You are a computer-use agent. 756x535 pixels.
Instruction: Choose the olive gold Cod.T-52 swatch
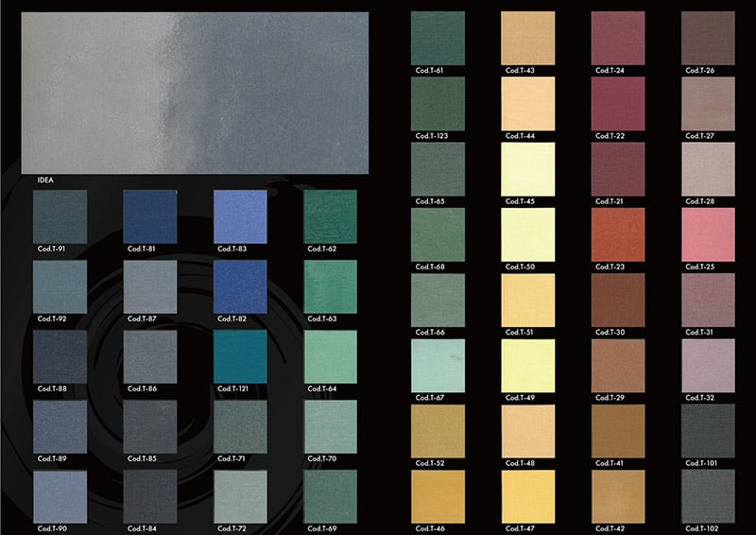pos(438,431)
